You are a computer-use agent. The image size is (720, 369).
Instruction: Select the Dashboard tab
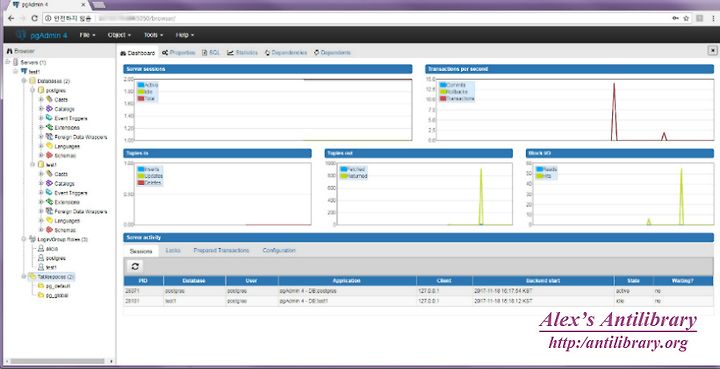pyautogui.click(x=138, y=53)
